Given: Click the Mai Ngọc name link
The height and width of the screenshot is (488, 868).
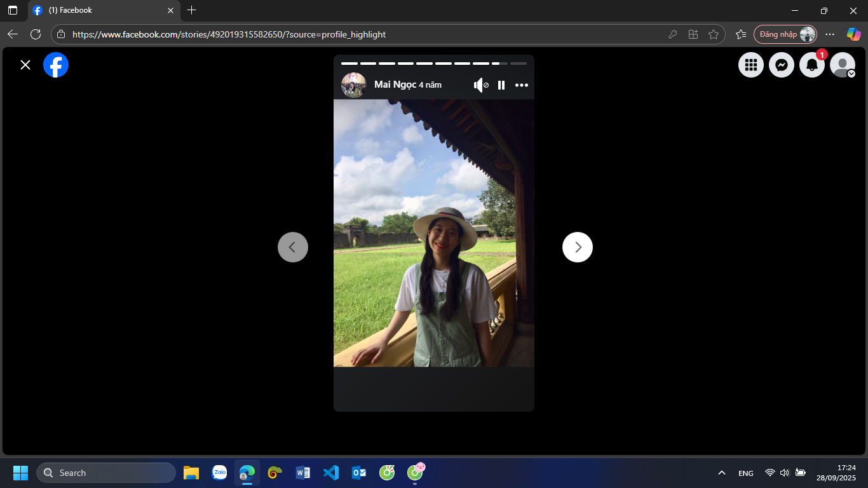Looking at the screenshot, I should [x=395, y=85].
